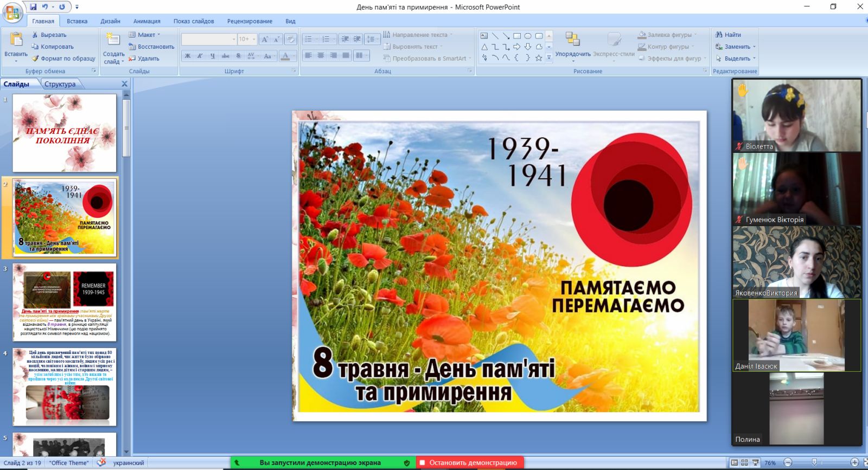Select the oval shape in shapes gallery
The height and width of the screenshot is (470, 868).
(x=528, y=36)
